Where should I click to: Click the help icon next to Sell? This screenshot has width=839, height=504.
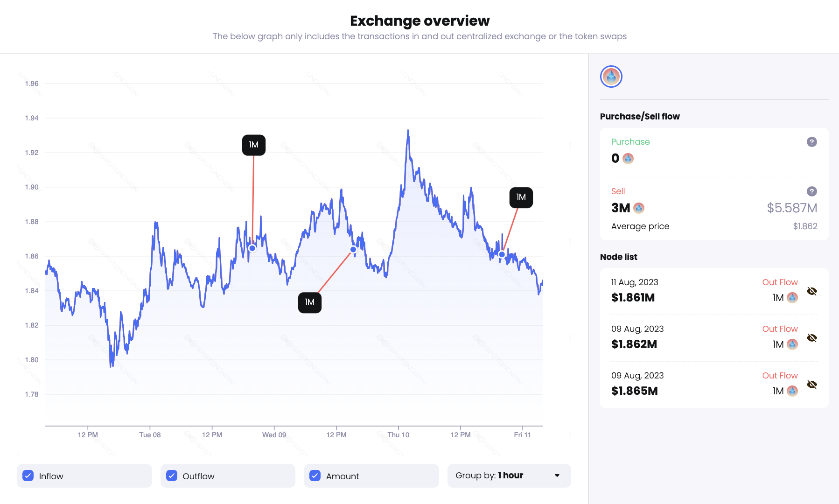[812, 191]
